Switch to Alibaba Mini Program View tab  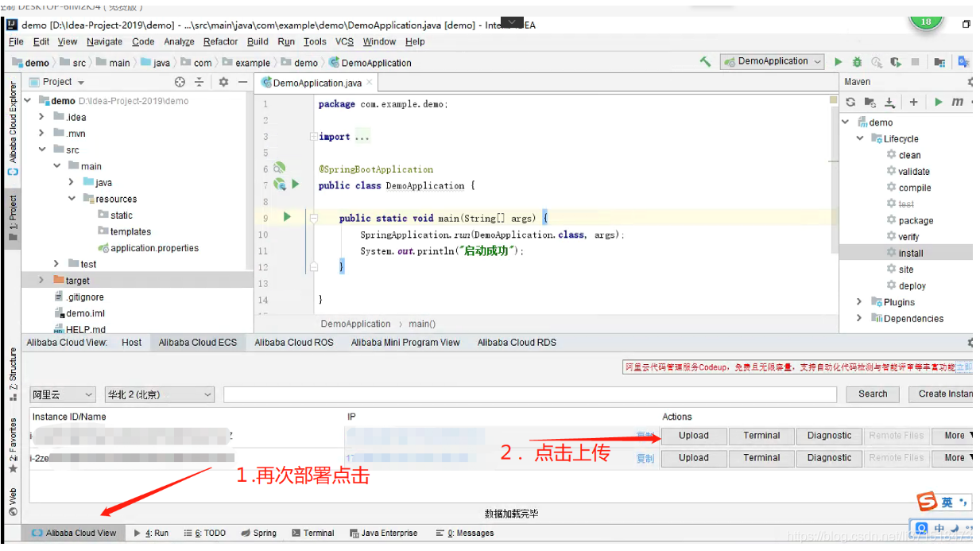click(x=405, y=343)
